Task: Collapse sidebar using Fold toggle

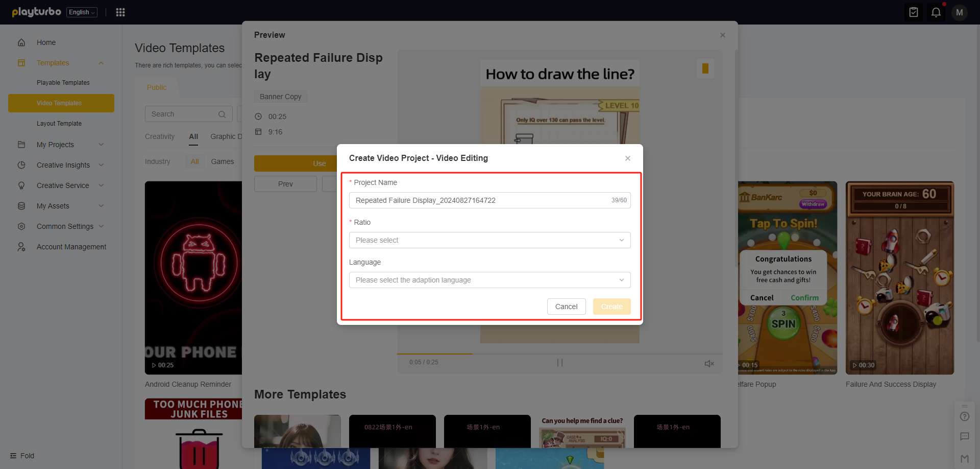Action: click(22, 456)
